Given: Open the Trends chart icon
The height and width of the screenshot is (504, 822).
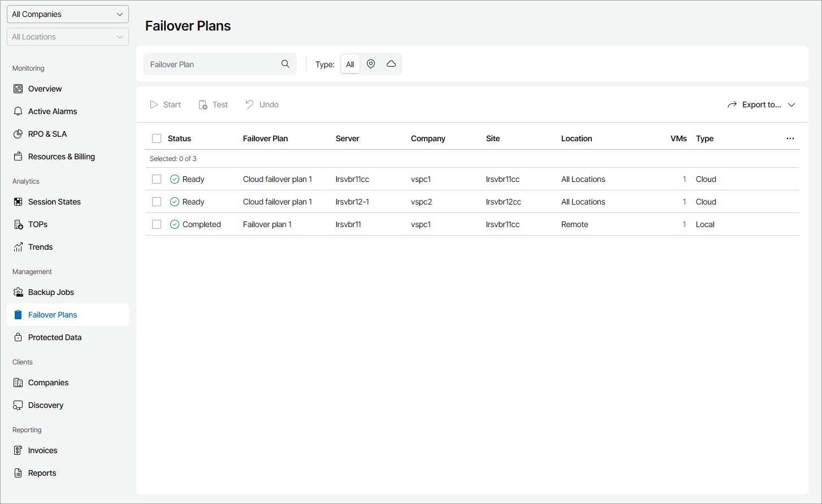Looking at the screenshot, I should 18,247.
